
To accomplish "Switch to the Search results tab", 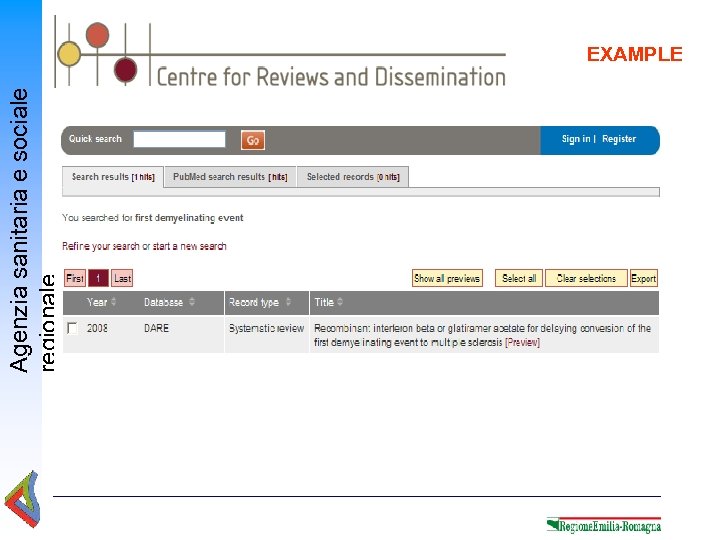I will point(113,177).
